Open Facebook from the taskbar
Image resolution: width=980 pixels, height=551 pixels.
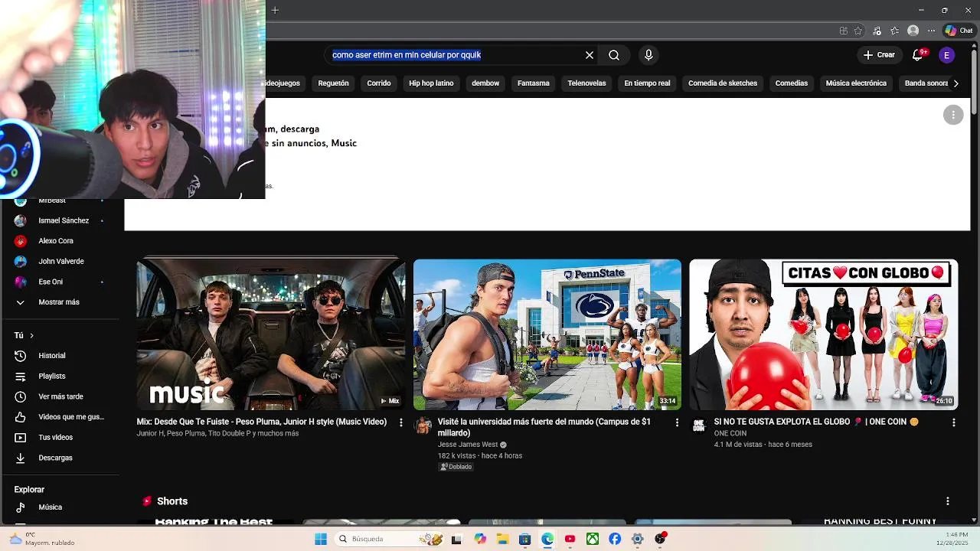coord(615,539)
